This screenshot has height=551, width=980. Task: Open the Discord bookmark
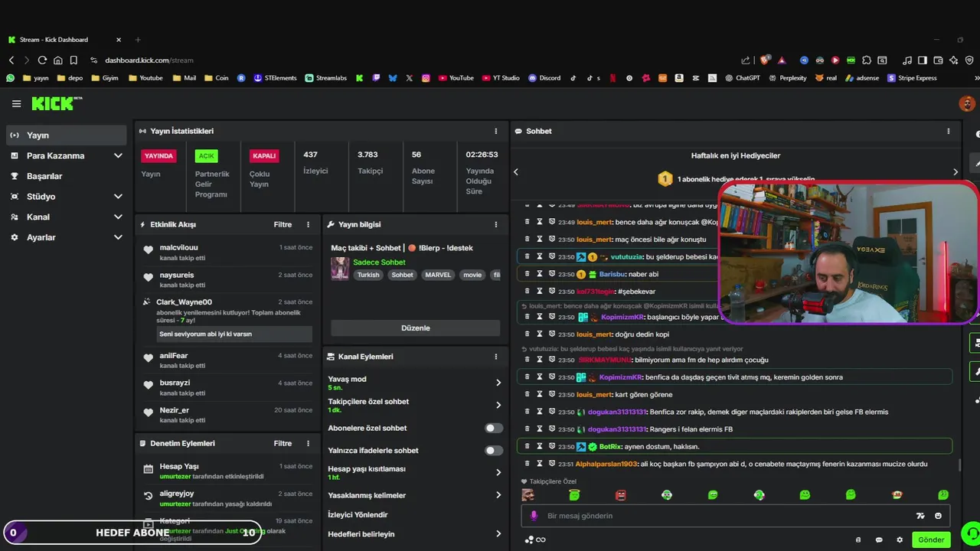tap(544, 78)
